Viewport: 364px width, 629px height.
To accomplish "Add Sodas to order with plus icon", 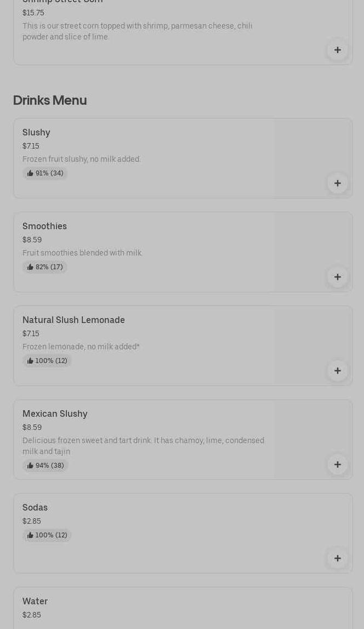I will [x=338, y=558].
